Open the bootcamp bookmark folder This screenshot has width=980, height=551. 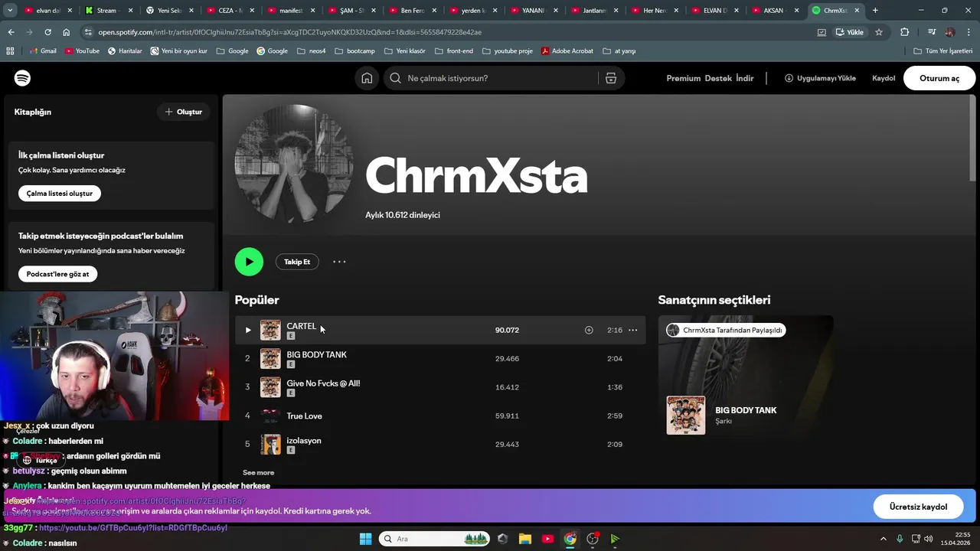coord(354,51)
